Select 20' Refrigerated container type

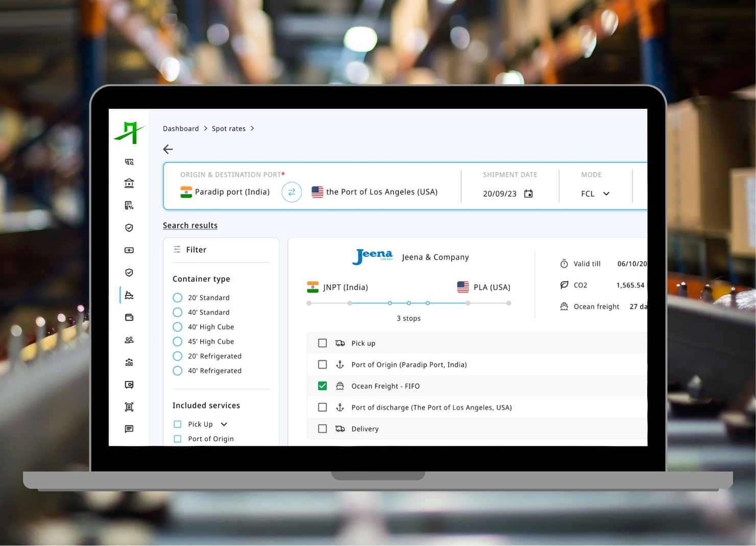coord(178,356)
